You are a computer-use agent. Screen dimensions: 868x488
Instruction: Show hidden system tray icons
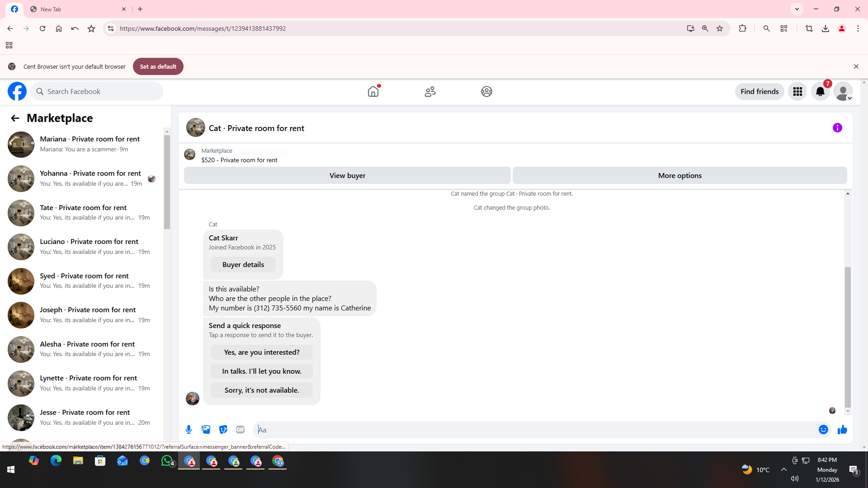[x=784, y=469]
